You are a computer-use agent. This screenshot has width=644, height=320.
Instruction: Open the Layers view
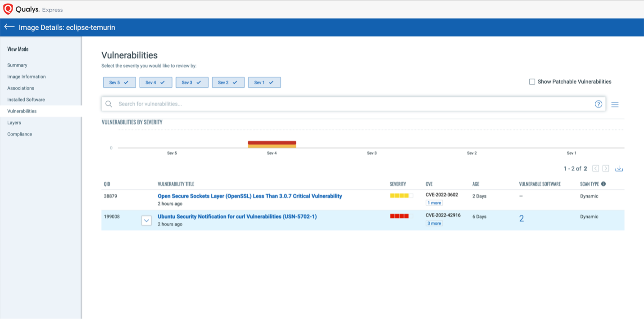14,122
